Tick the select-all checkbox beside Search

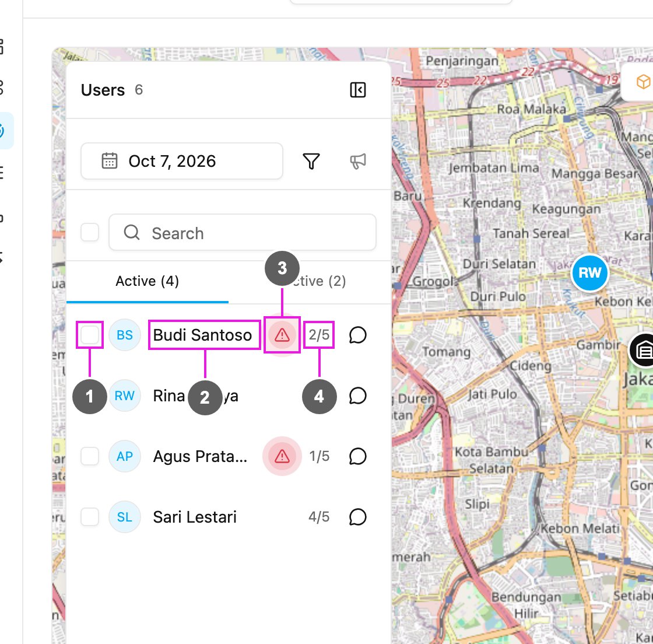tap(90, 232)
